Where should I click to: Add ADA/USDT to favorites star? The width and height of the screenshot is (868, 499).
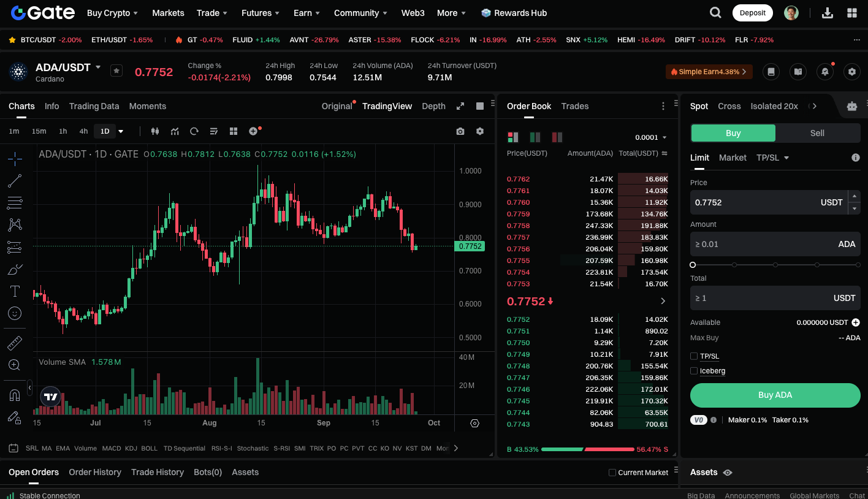click(116, 70)
